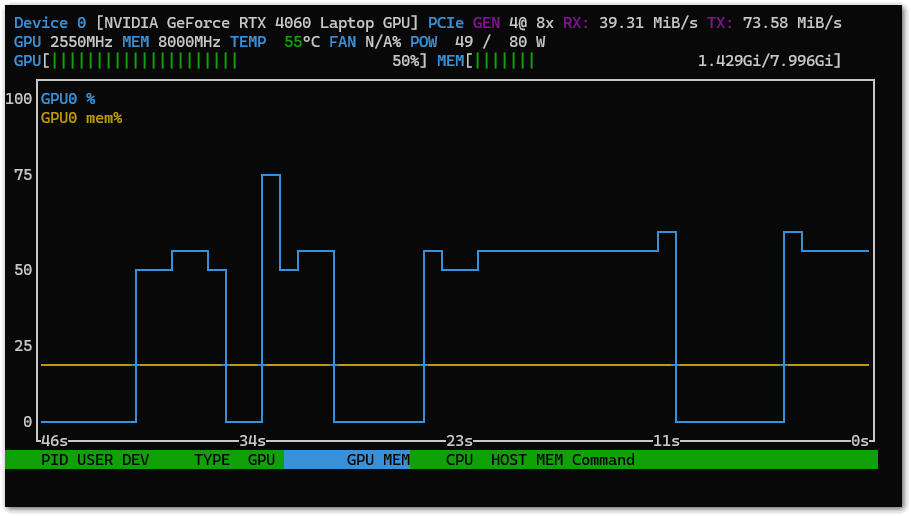Image resolution: width=911 pixels, height=516 pixels.
Task: Click the 34s marker on the time axis
Action: click(252, 441)
